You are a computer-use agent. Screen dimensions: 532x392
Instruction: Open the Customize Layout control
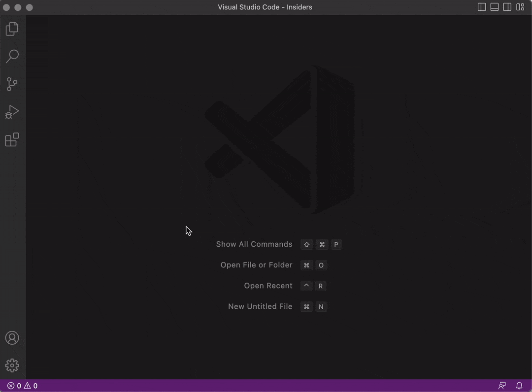[x=520, y=7]
